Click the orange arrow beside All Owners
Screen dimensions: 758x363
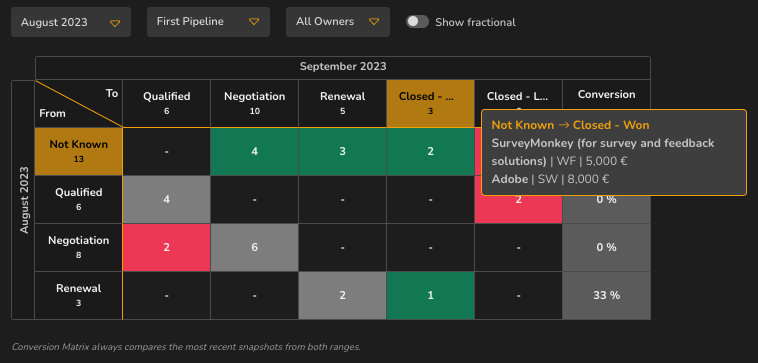pyautogui.click(x=374, y=22)
